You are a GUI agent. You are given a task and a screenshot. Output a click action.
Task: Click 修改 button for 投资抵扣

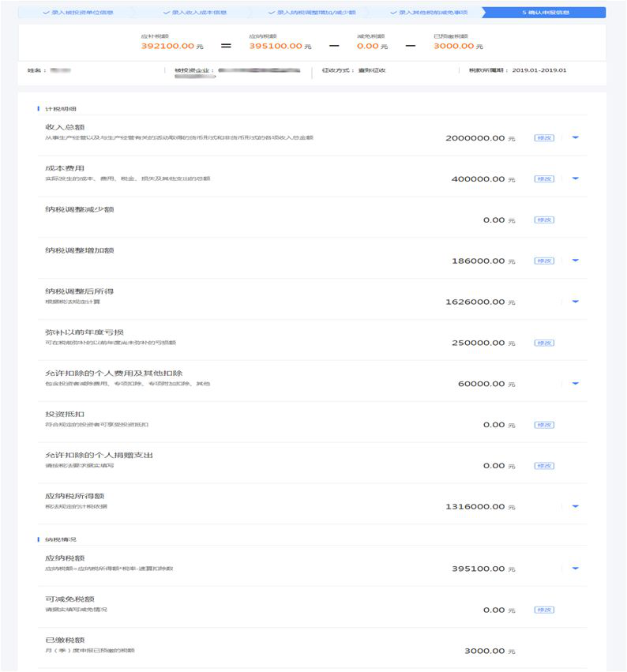tap(544, 425)
